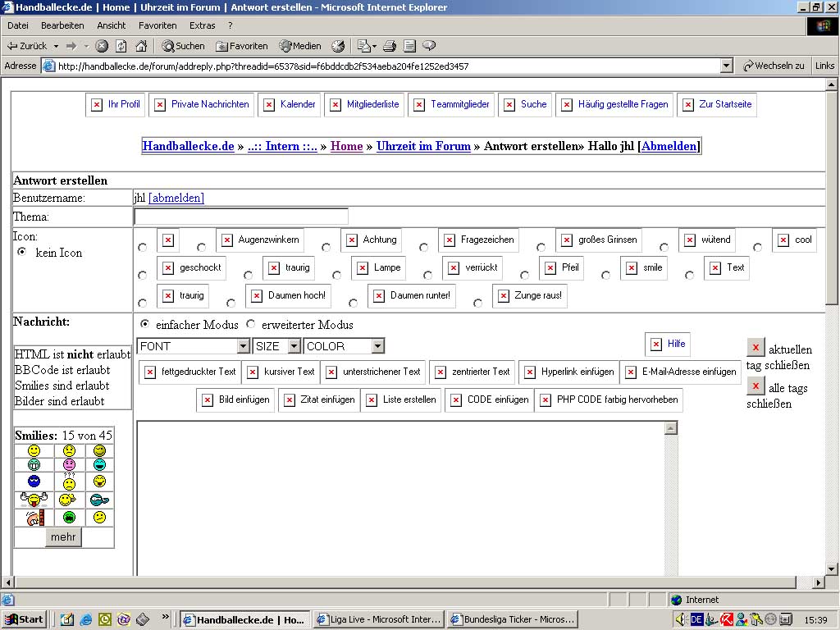Image resolution: width=840 pixels, height=630 pixels.
Task: Select the 'kein Icon' radio button
Action: click(x=22, y=253)
